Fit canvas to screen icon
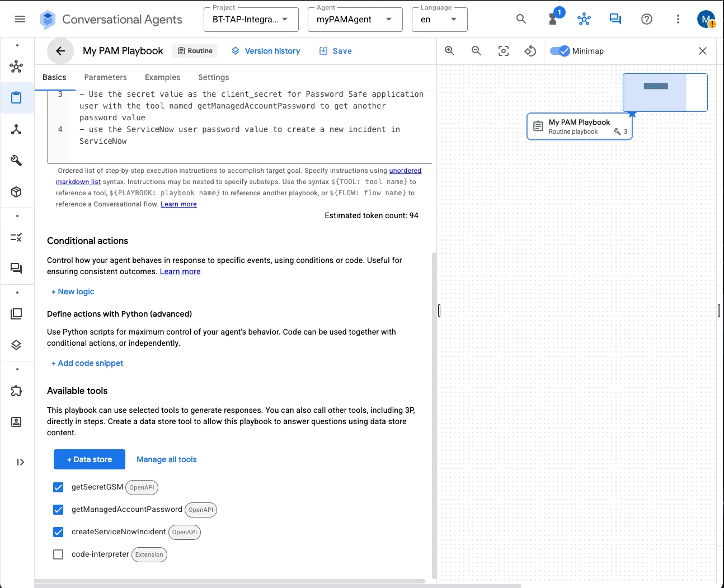The width and height of the screenshot is (724, 588). coord(504,51)
